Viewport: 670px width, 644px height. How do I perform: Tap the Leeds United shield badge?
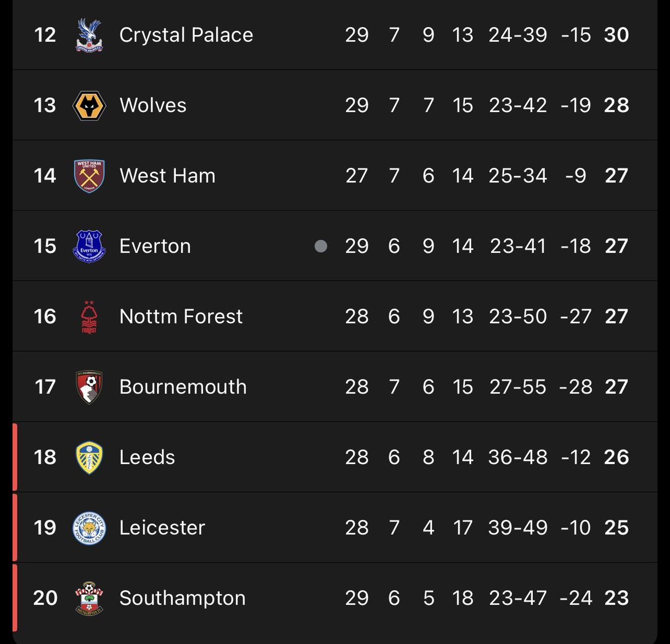tap(89, 457)
